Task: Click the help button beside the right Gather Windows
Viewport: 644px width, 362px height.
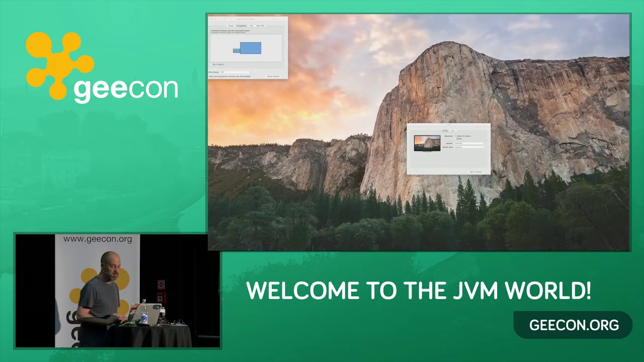Action: point(486,172)
